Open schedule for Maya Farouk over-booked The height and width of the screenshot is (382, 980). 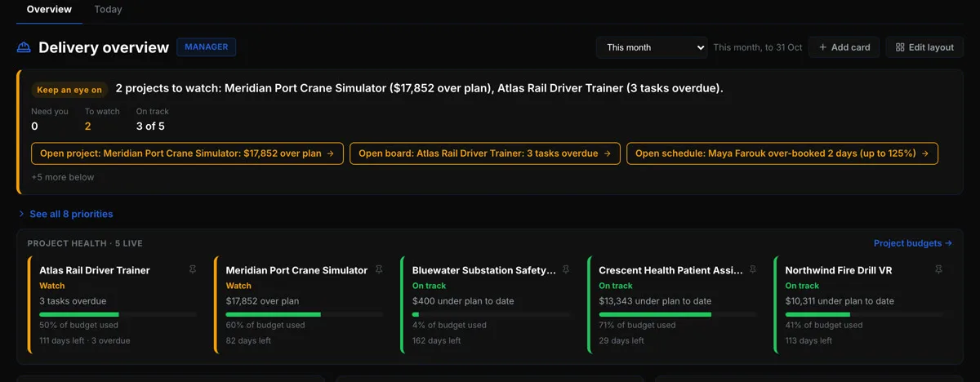coord(782,153)
